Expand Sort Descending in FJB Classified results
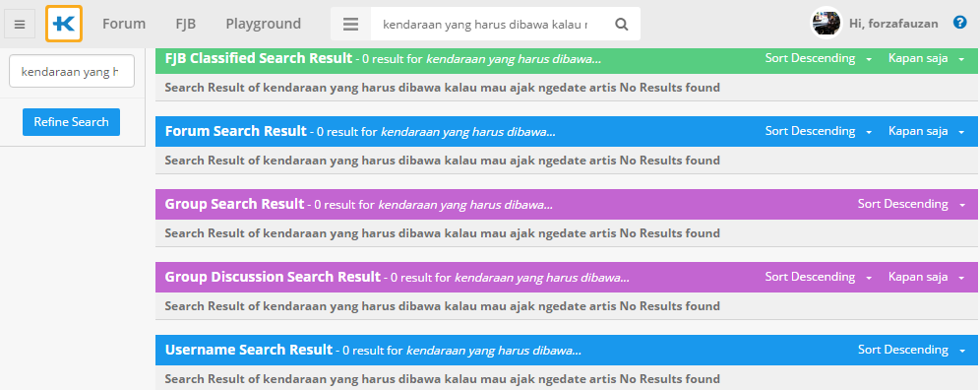The height and width of the screenshot is (390, 980). tap(819, 59)
